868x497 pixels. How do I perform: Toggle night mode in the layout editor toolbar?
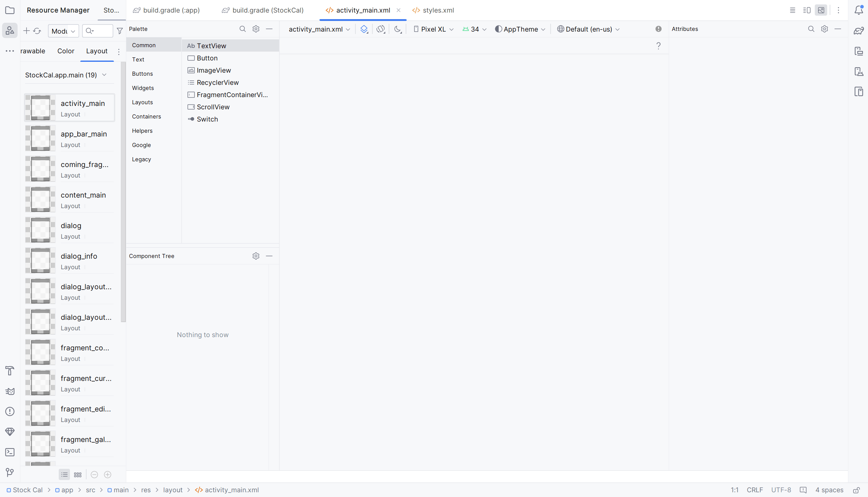click(397, 29)
